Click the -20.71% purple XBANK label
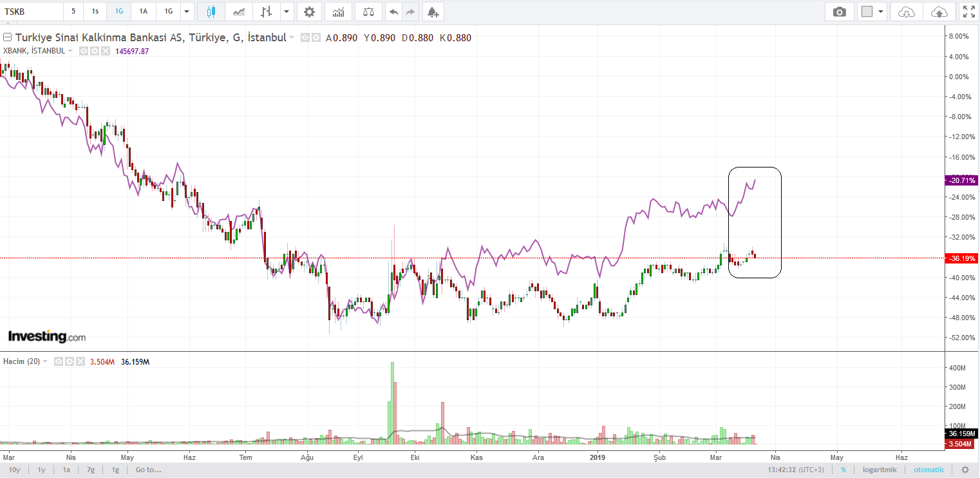 point(962,180)
